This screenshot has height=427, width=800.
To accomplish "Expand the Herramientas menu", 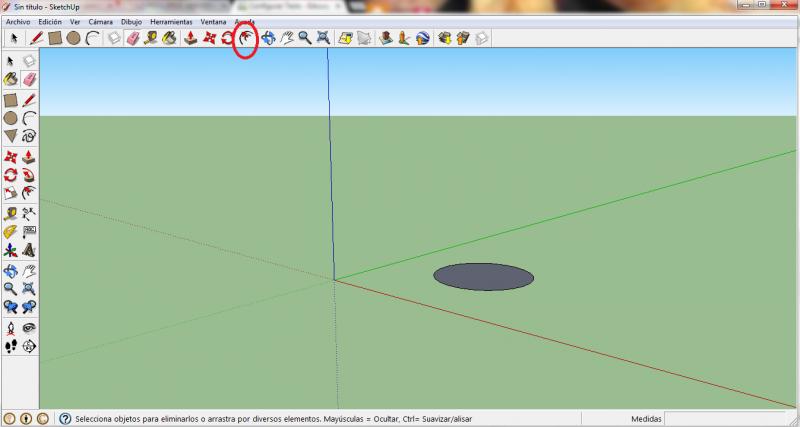I will coord(171,21).
